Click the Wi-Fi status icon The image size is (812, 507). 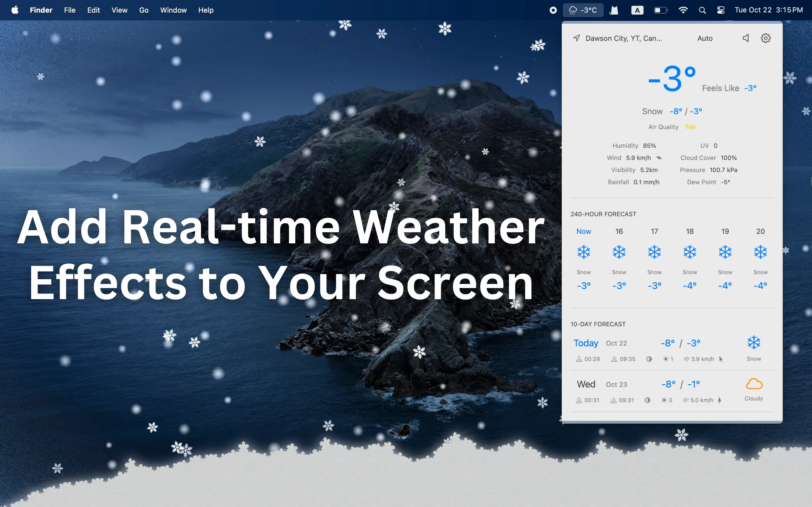(683, 10)
